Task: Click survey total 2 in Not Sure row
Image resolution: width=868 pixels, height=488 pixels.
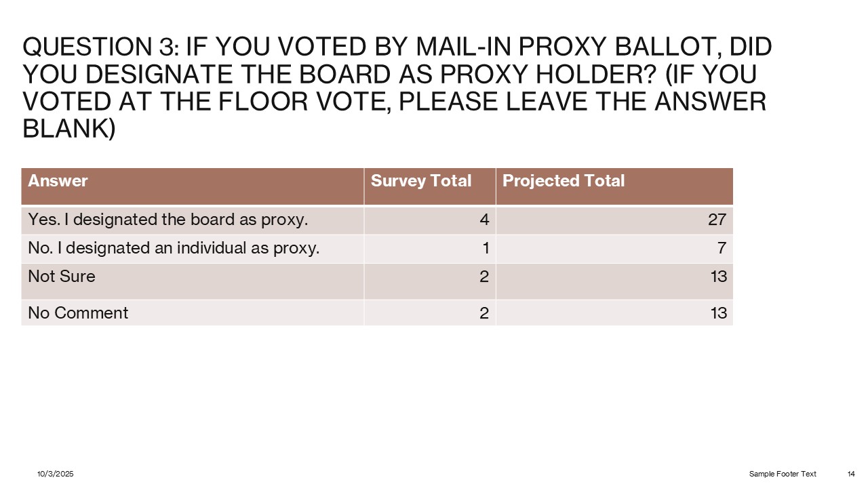Action: pyautogui.click(x=484, y=277)
